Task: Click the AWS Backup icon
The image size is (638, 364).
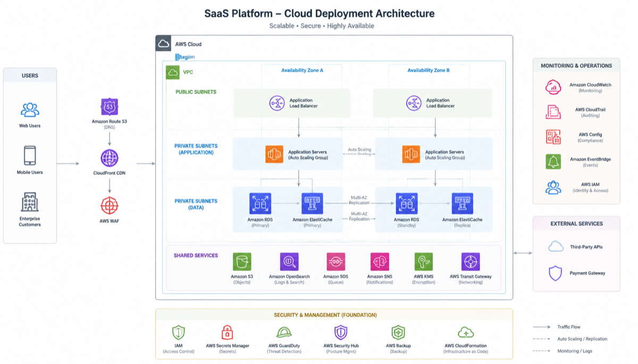Action: [x=398, y=333]
